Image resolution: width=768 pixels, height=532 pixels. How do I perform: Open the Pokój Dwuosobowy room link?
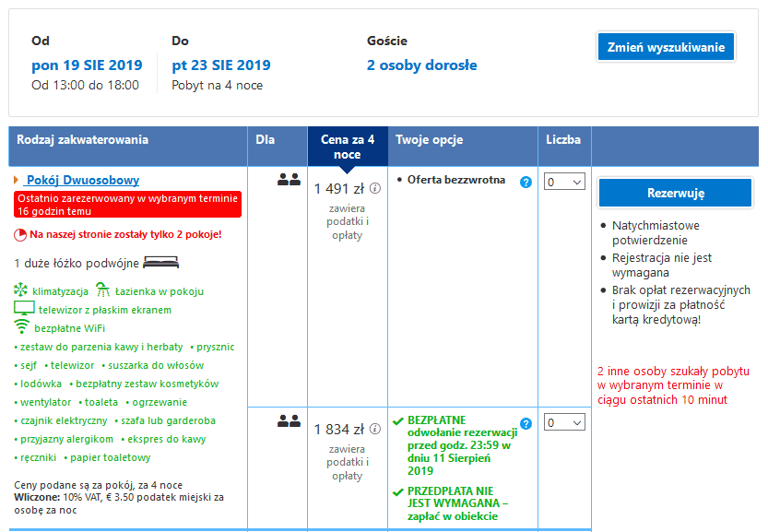click(83, 181)
